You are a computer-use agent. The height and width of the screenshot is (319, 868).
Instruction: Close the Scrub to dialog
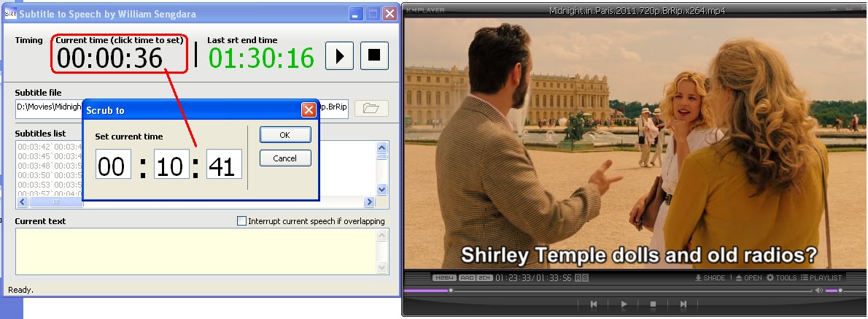[x=309, y=110]
